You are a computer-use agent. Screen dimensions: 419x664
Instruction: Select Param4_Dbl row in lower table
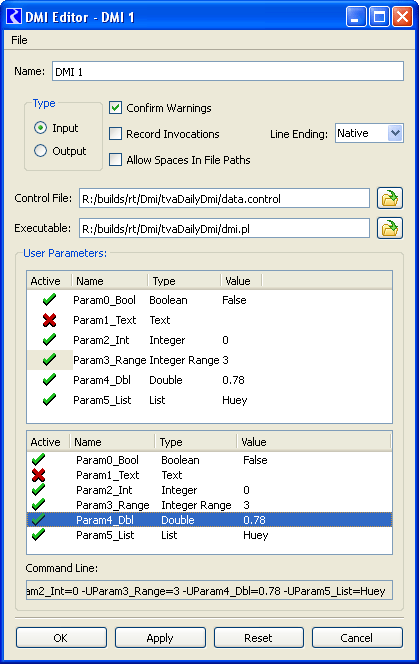point(209,520)
